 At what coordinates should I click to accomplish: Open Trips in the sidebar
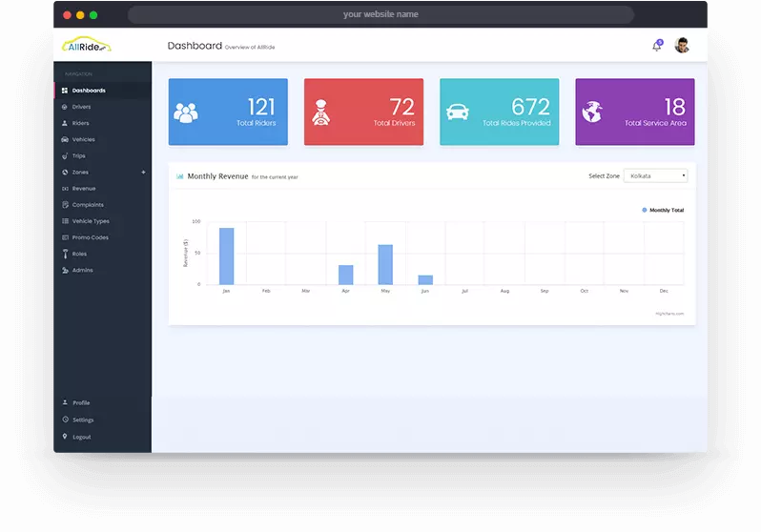click(x=102, y=155)
